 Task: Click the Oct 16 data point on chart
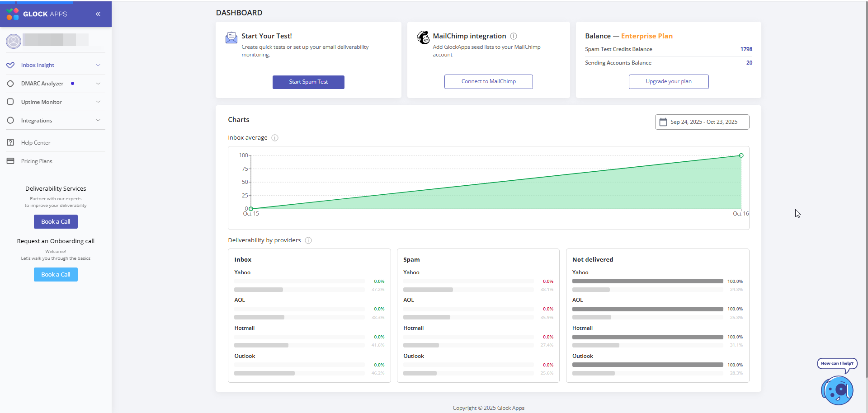741,155
